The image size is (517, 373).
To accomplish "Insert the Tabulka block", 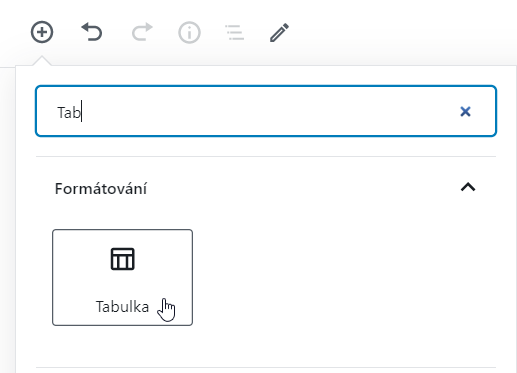I will tap(122, 277).
